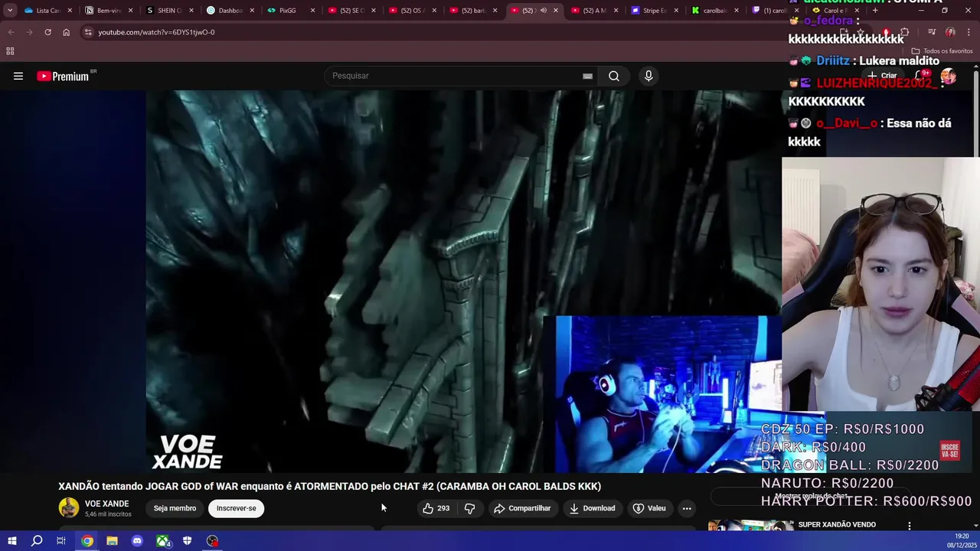
Task: Open more actions three-dot menu
Action: click(x=687, y=508)
